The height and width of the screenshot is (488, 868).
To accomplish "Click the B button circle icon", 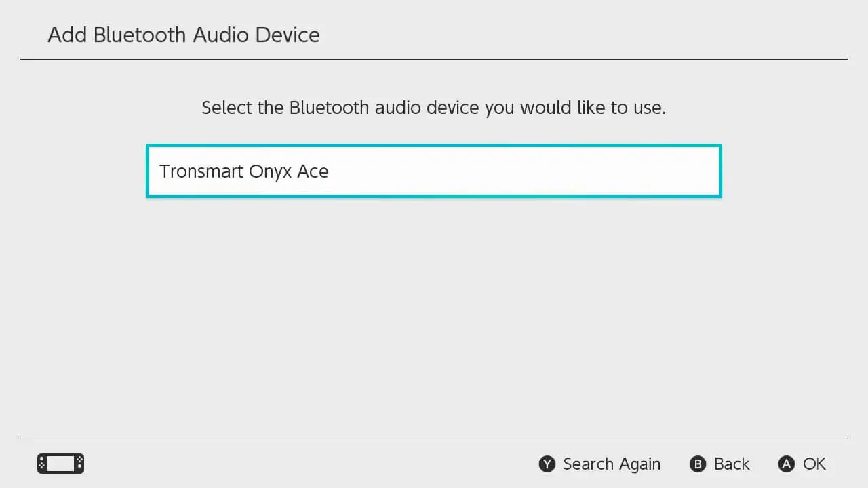I will pyautogui.click(x=698, y=464).
